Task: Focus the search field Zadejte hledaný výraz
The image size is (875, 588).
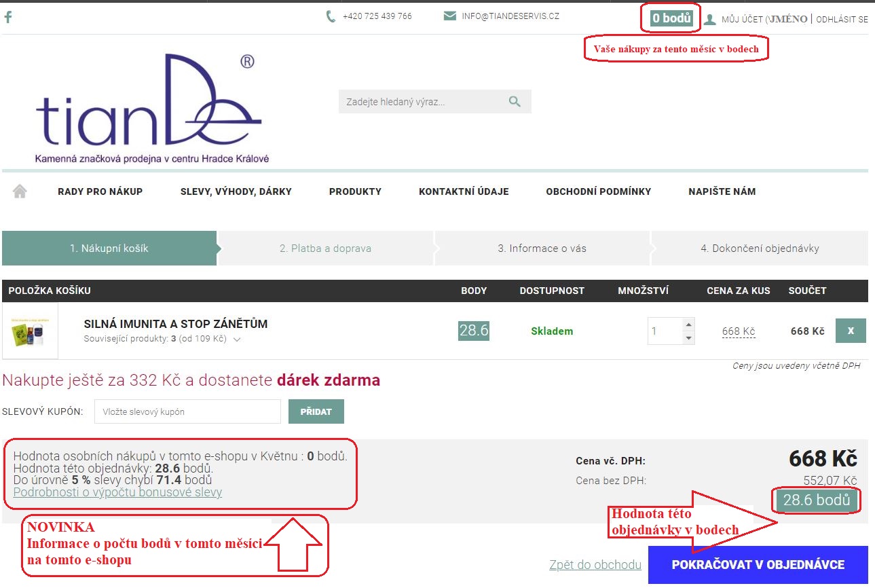Action: (x=424, y=102)
